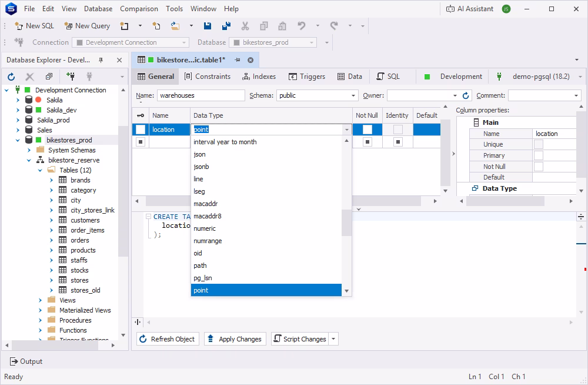Select numeric from data type list
This screenshot has height=385, width=588.
tap(266, 228)
